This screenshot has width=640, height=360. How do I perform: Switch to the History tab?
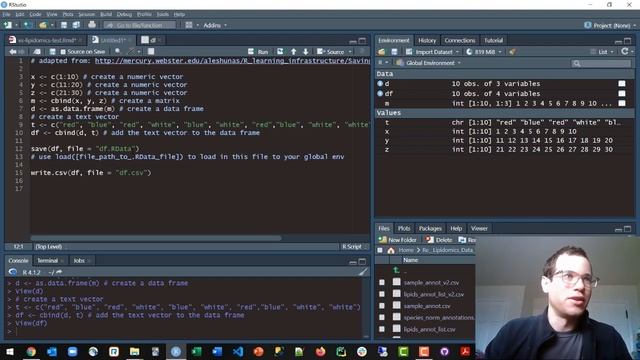427,40
